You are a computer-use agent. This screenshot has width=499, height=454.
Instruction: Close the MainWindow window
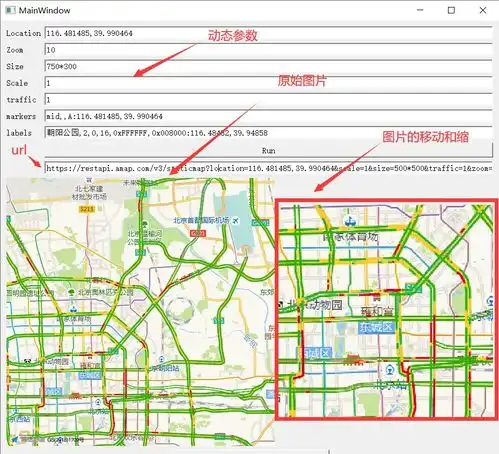[483, 10]
